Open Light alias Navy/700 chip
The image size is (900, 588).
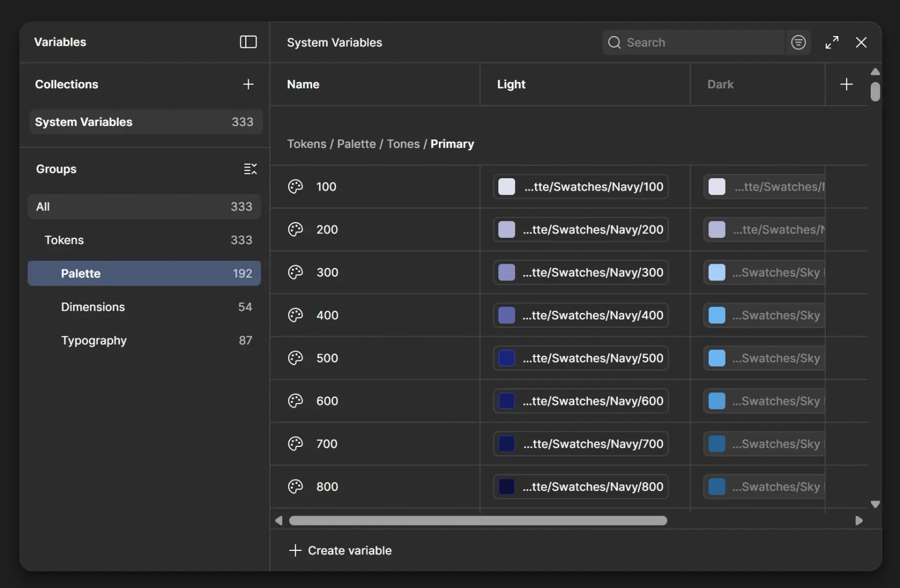click(x=581, y=444)
